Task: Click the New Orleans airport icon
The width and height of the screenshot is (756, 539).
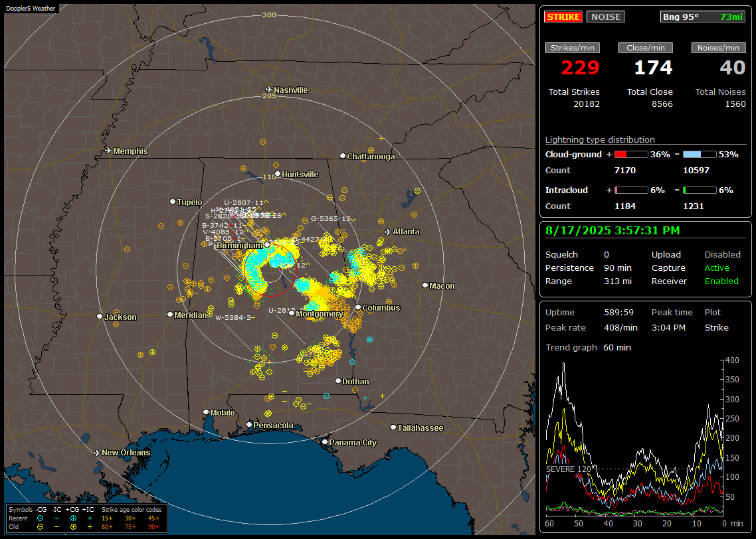Action: coord(96,453)
